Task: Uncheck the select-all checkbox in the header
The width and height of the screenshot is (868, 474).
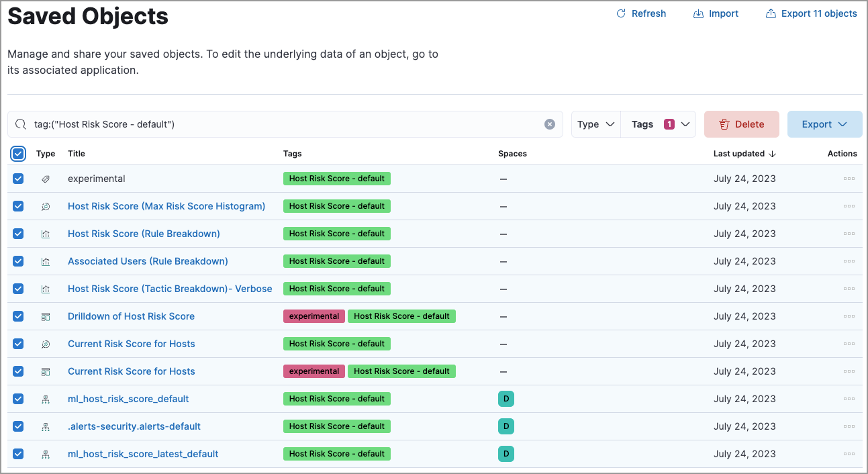Action: pos(17,154)
